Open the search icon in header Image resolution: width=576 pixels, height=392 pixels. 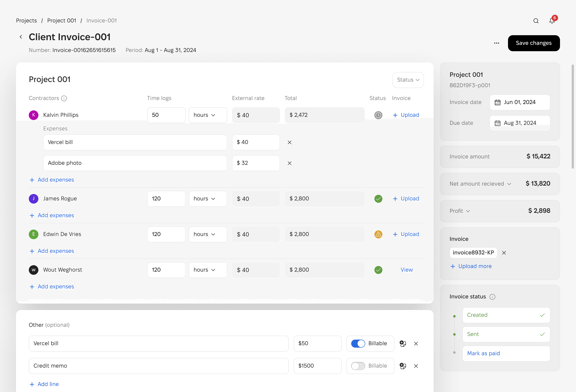coord(536,21)
